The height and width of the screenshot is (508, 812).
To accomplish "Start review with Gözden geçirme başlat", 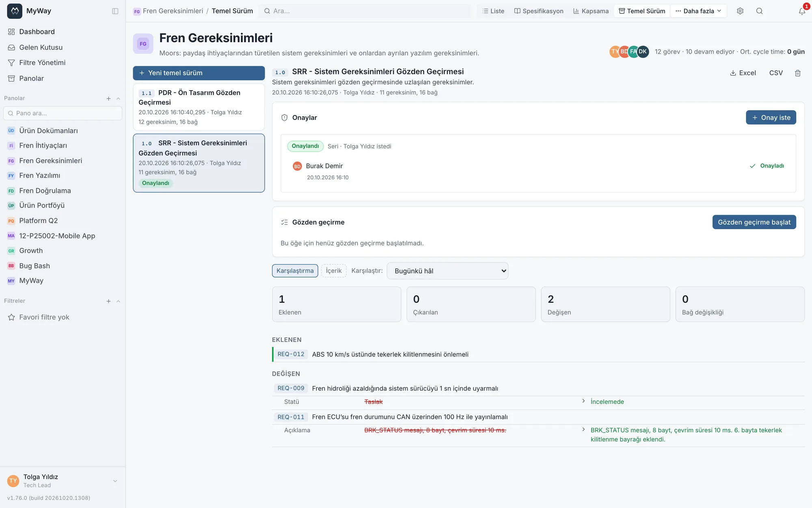I will pyautogui.click(x=754, y=222).
